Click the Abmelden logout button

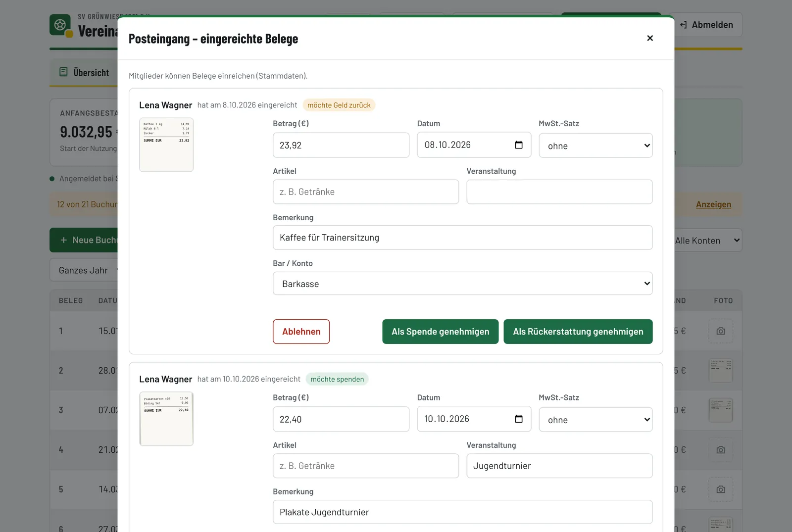click(707, 25)
